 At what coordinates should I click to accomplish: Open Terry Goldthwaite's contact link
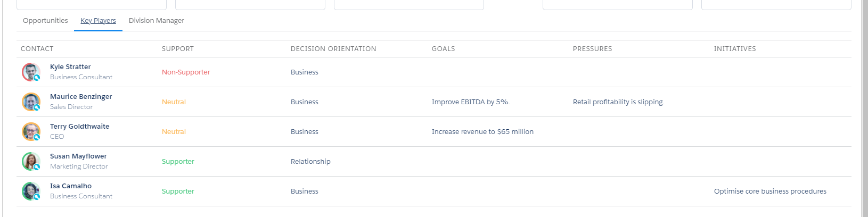(x=79, y=127)
